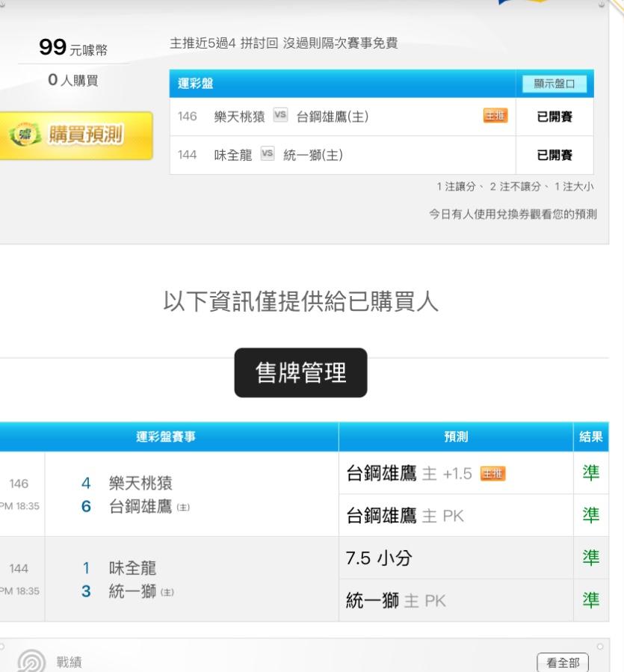Click prediction 台鋼雄鷹 主 PK
The height and width of the screenshot is (672, 624).
405,516
